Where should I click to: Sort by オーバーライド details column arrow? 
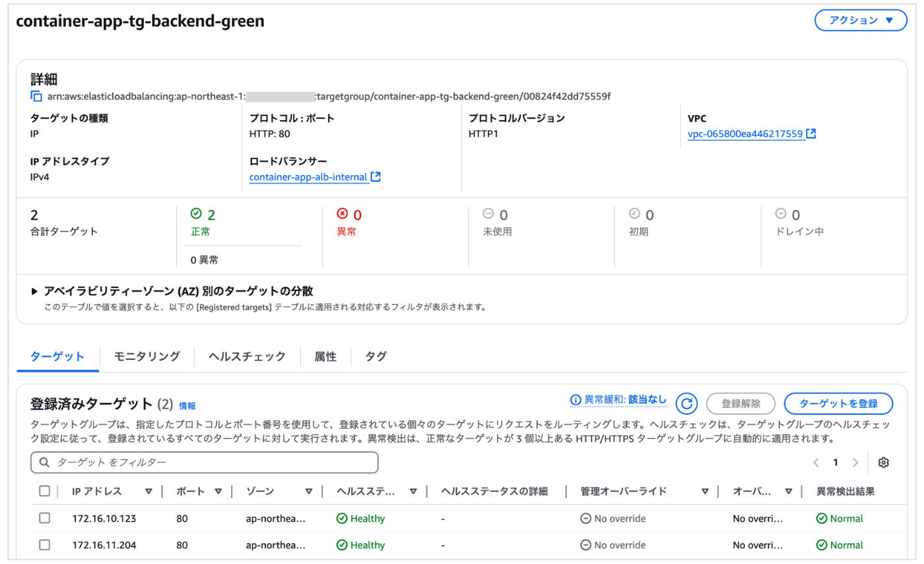pyautogui.click(x=788, y=491)
